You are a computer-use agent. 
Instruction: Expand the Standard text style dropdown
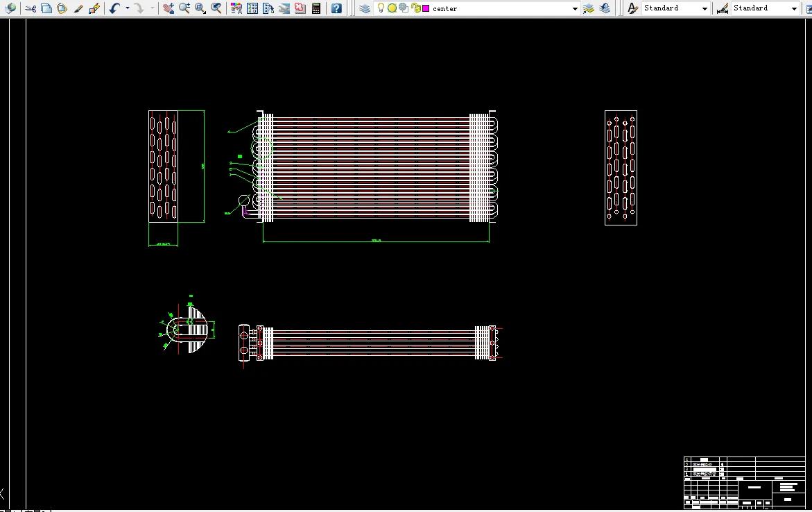tap(705, 8)
